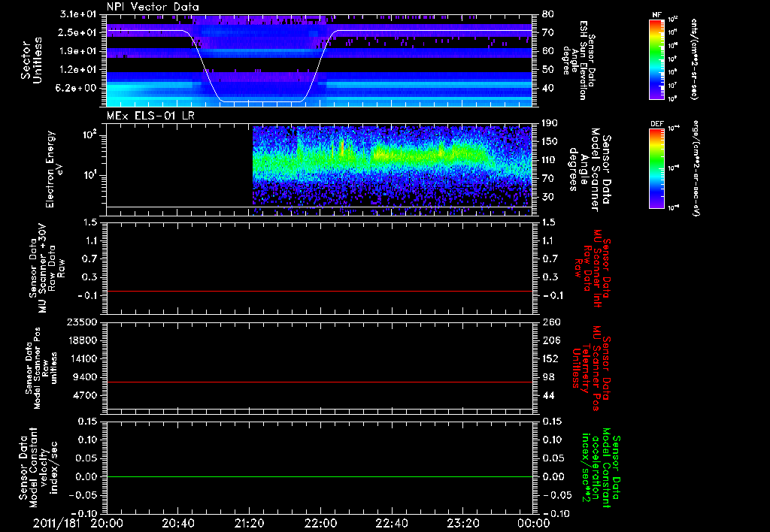This screenshot has height=532, width=770.
Task: Click the 20:40 time tick label
Action: (177, 524)
